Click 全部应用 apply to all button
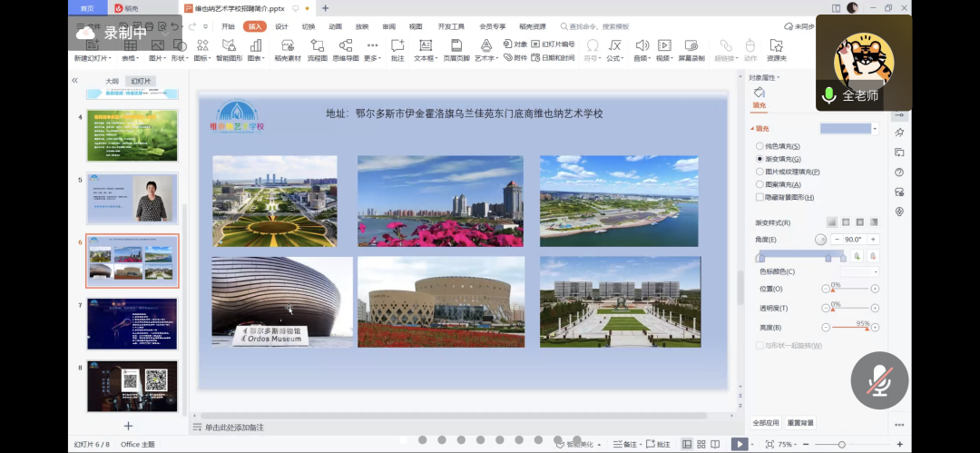The image size is (980, 453). pyautogui.click(x=766, y=423)
